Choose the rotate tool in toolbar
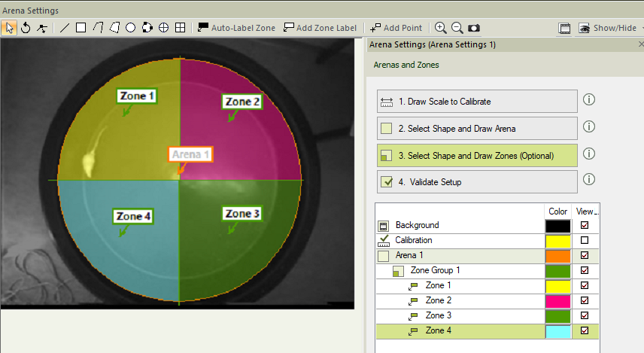 point(26,28)
